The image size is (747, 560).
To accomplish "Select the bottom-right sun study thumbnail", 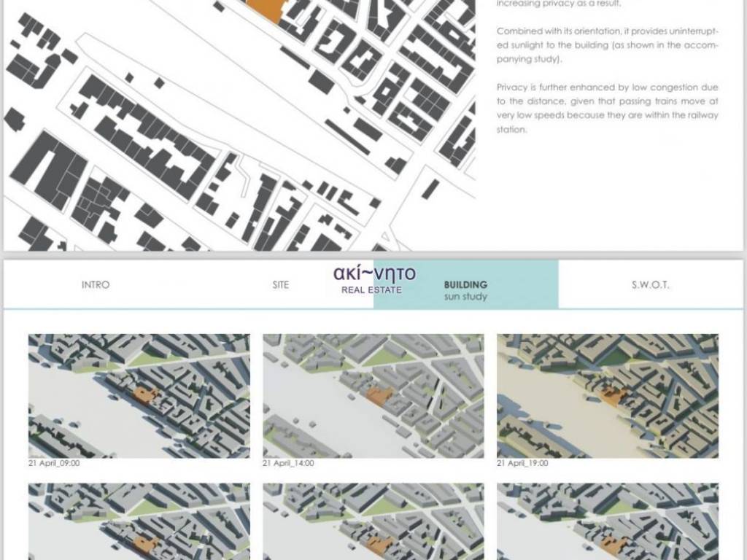I will pos(608,521).
